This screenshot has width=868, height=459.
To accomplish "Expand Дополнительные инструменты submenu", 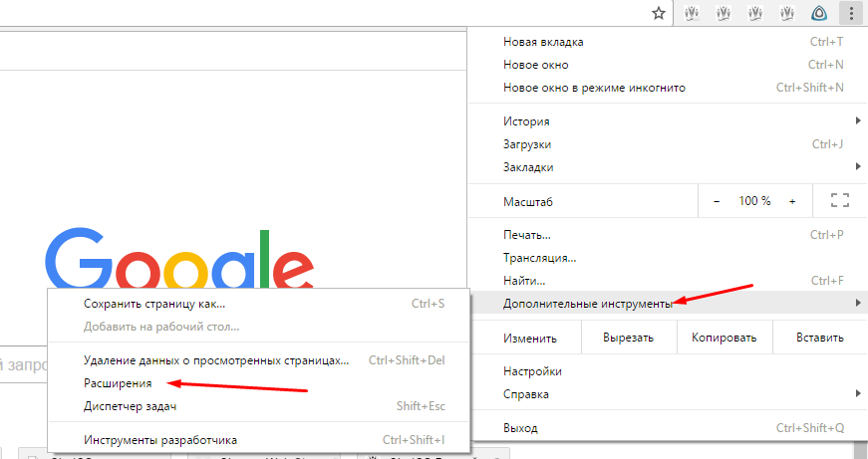I will tap(668, 303).
